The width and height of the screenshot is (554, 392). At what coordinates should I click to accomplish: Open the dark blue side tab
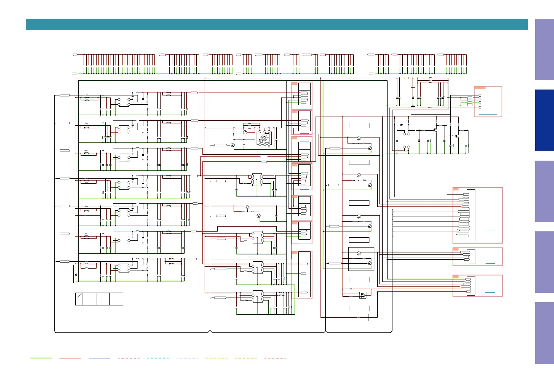(544, 120)
